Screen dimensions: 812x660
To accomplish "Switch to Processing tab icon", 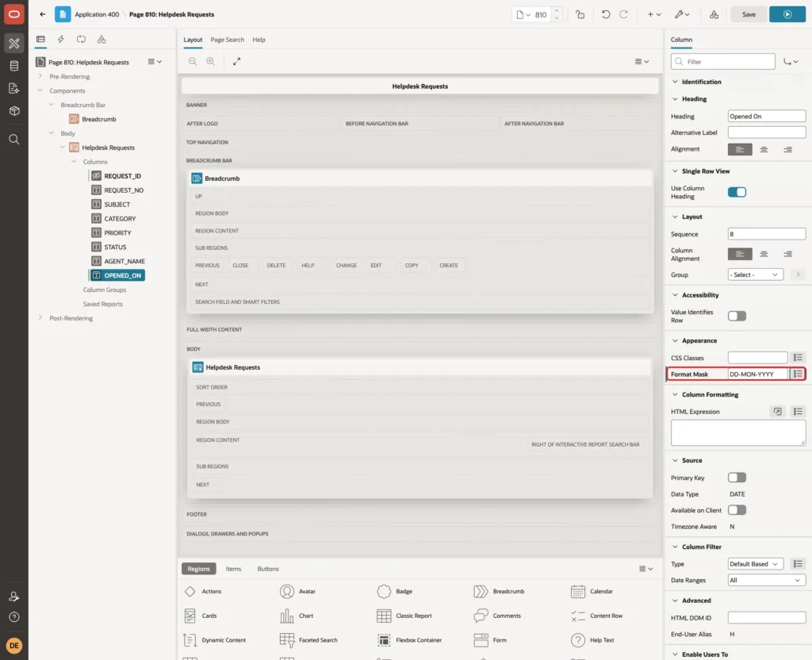I will tap(81, 40).
